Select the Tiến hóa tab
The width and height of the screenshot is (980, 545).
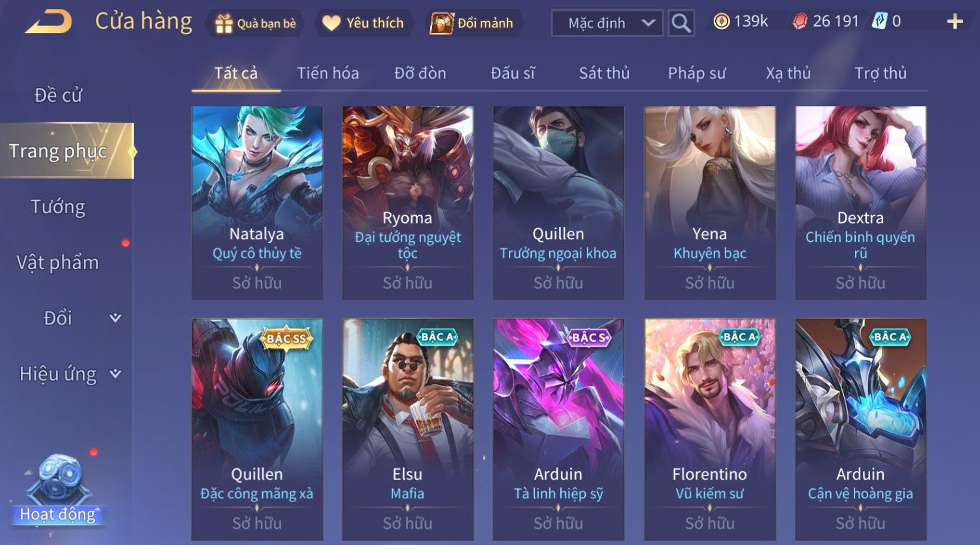(328, 73)
